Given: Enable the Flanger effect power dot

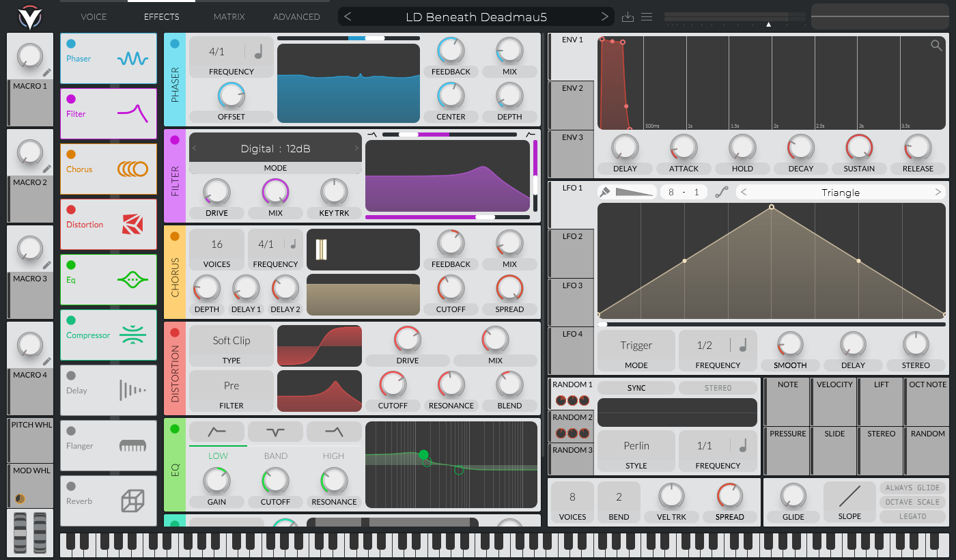Looking at the screenshot, I should coord(71,431).
